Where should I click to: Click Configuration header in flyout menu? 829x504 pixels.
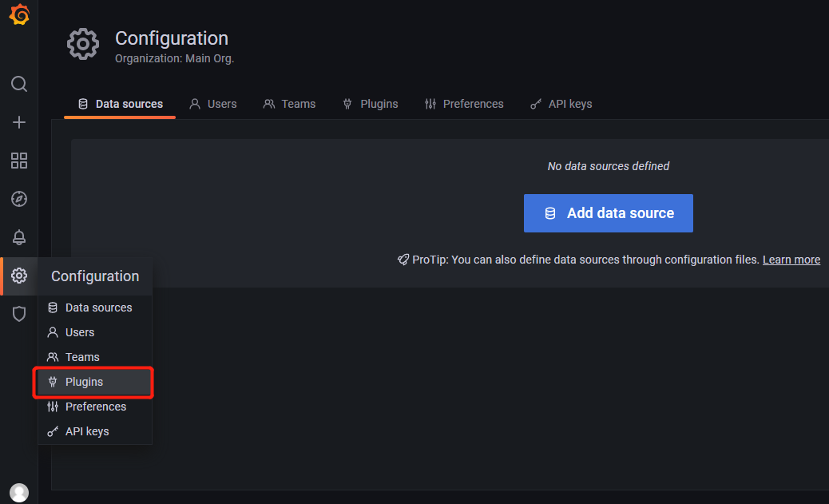pyautogui.click(x=95, y=276)
